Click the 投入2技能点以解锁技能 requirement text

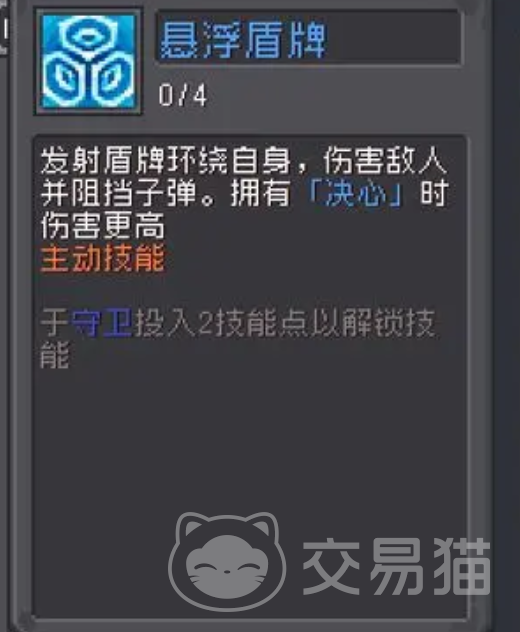238,339
